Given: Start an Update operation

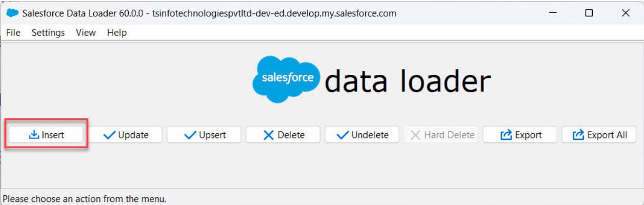Looking at the screenshot, I should 126,135.
